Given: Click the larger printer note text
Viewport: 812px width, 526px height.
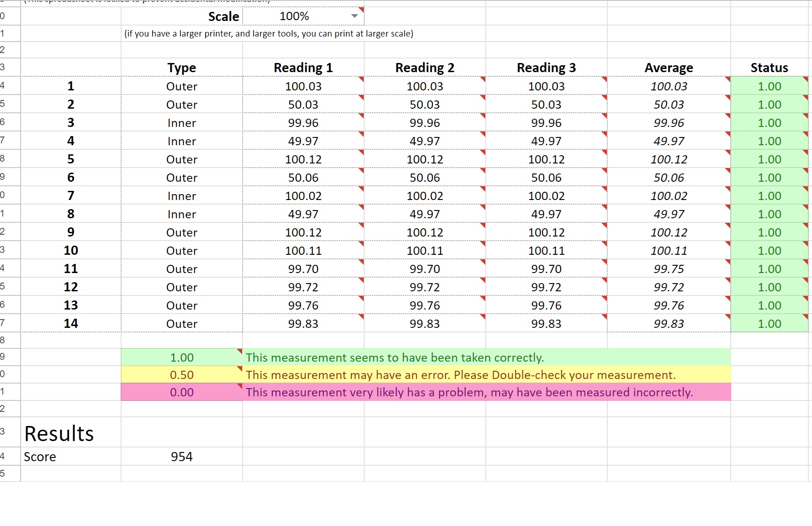Looking at the screenshot, I should pyautogui.click(x=269, y=33).
